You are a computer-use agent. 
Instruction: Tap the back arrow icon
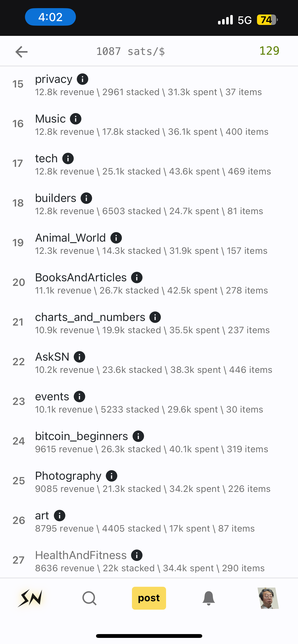[21, 52]
